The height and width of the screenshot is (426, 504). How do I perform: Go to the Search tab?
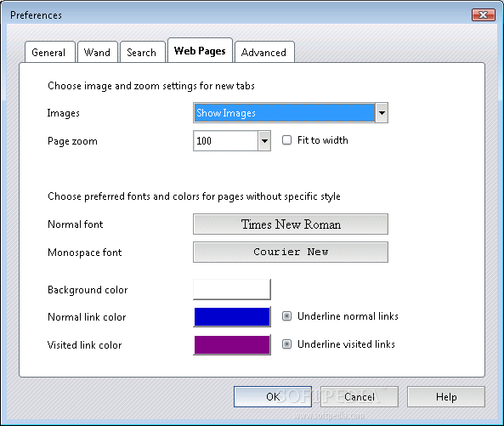tap(143, 52)
